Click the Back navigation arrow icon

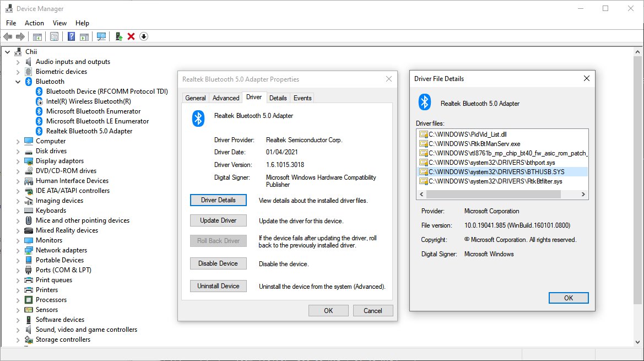tap(8, 36)
